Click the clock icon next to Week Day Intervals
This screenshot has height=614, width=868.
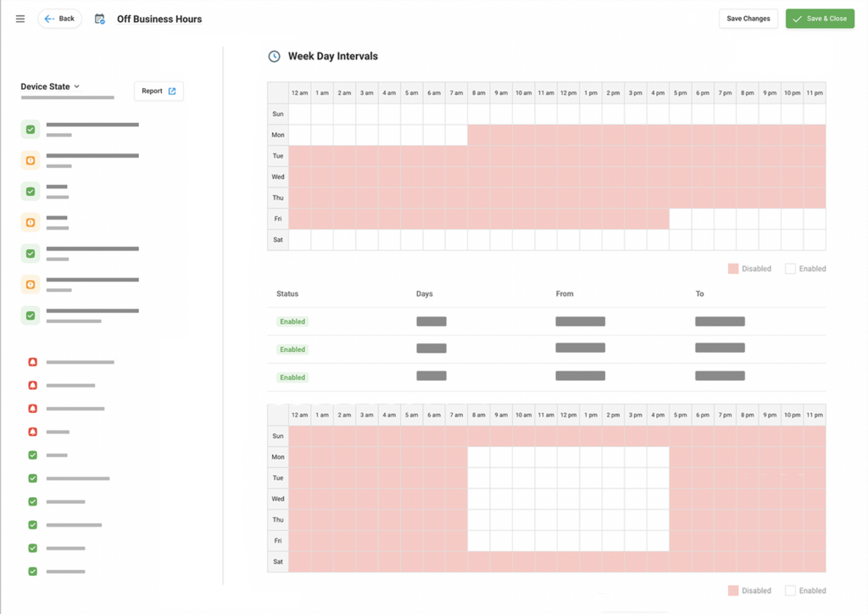click(274, 57)
